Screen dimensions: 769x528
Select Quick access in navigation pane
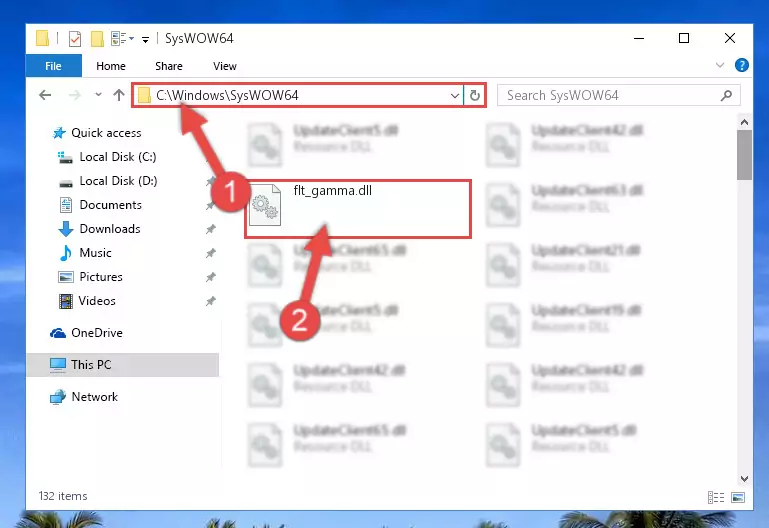click(106, 133)
